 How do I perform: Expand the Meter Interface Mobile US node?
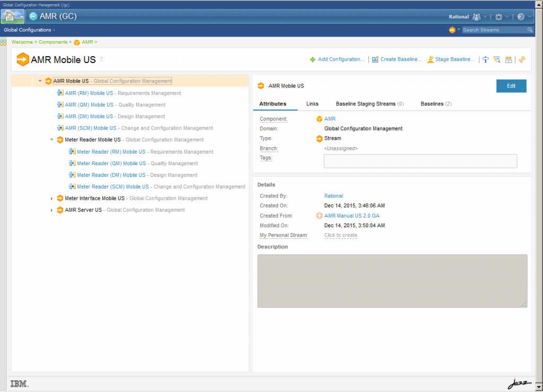51,199
